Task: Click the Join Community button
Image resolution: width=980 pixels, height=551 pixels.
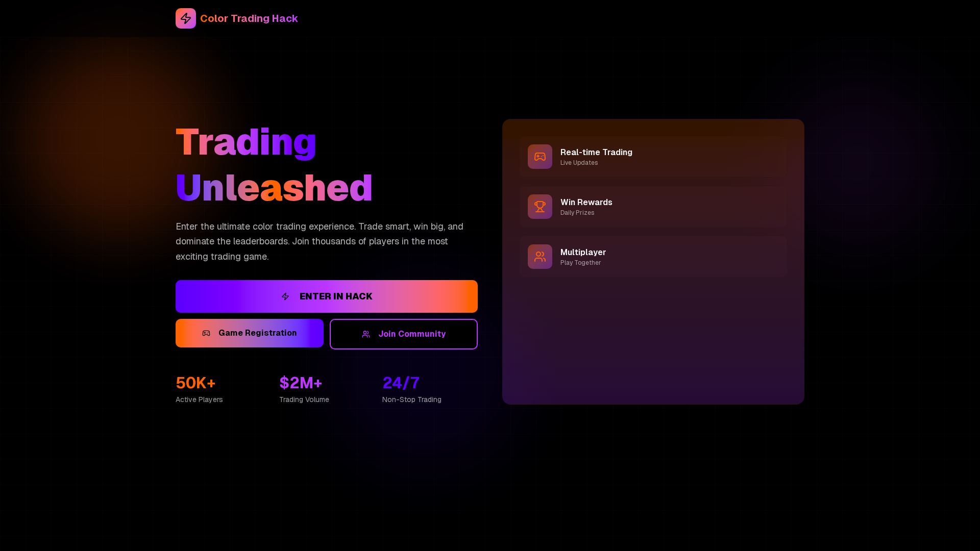Action: point(403,334)
